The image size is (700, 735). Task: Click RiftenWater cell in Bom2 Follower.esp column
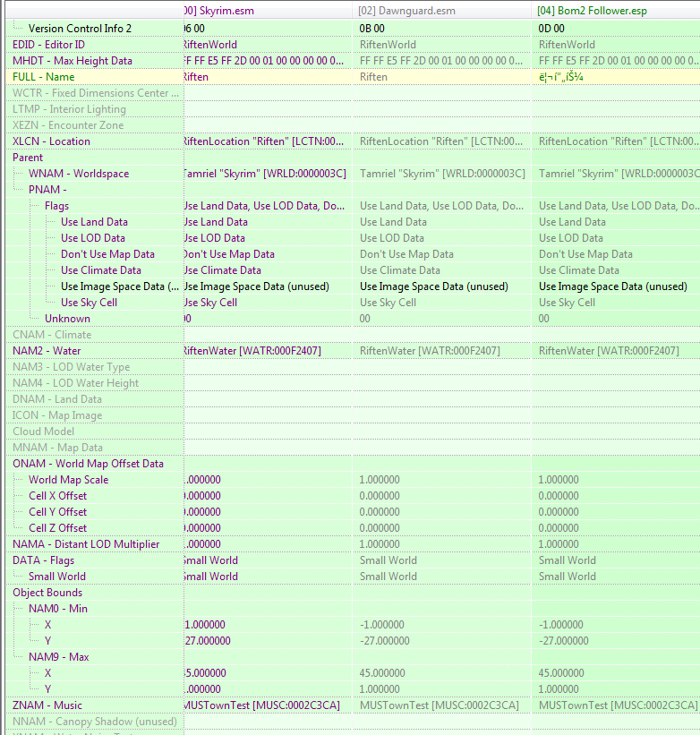(x=609, y=351)
